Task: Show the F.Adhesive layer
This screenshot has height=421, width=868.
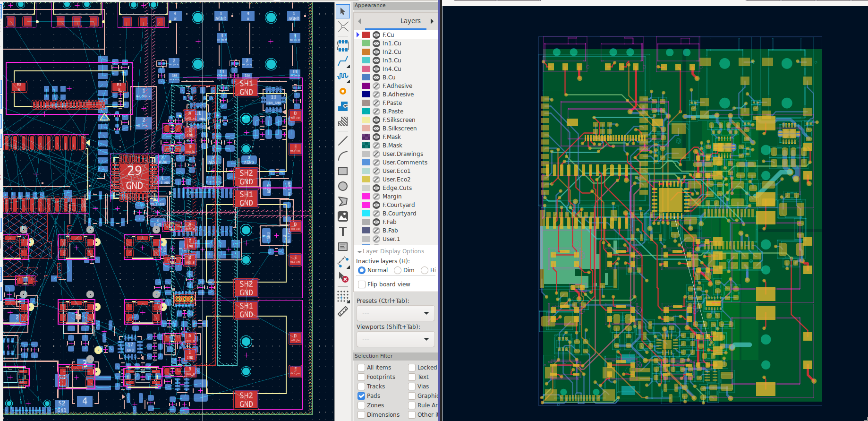Action: pos(376,86)
